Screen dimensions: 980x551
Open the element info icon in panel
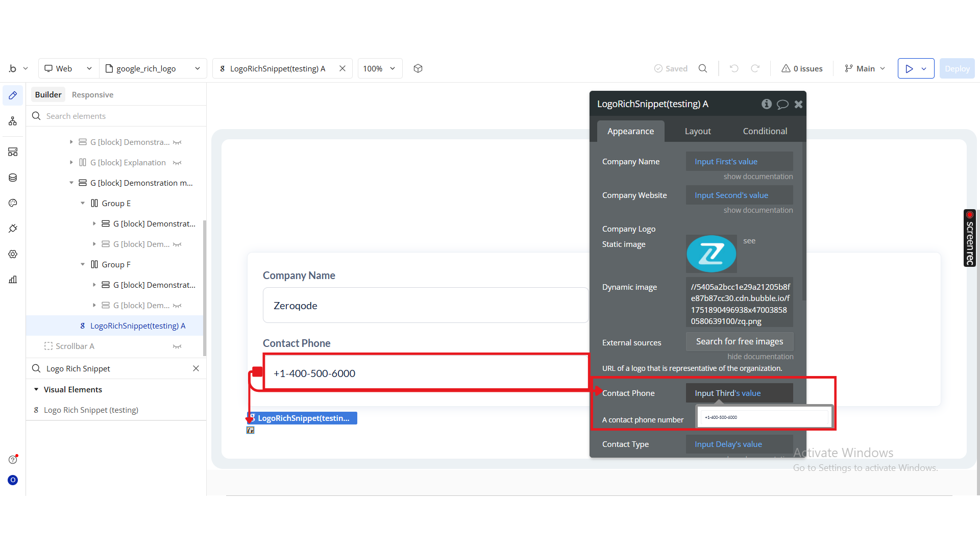(x=766, y=104)
